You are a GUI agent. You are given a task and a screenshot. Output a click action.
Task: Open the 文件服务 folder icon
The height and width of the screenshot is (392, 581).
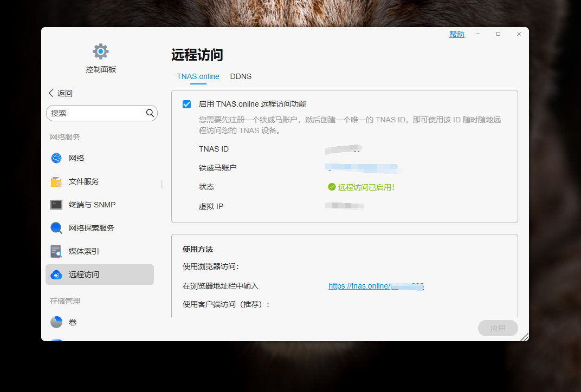point(56,181)
